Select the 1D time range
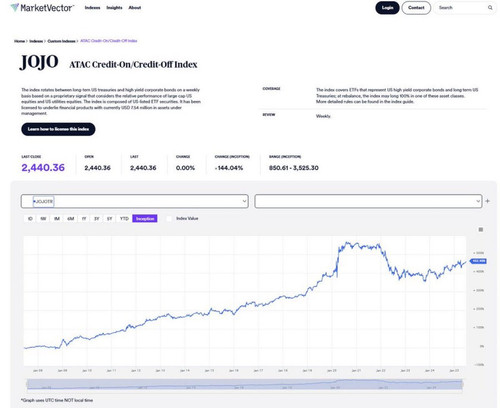Image resolution: width=500 pixels, height=408 pixels. click(30, 219)
